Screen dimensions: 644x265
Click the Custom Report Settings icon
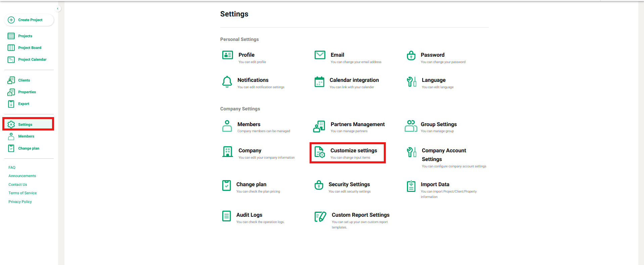[320, 217]
